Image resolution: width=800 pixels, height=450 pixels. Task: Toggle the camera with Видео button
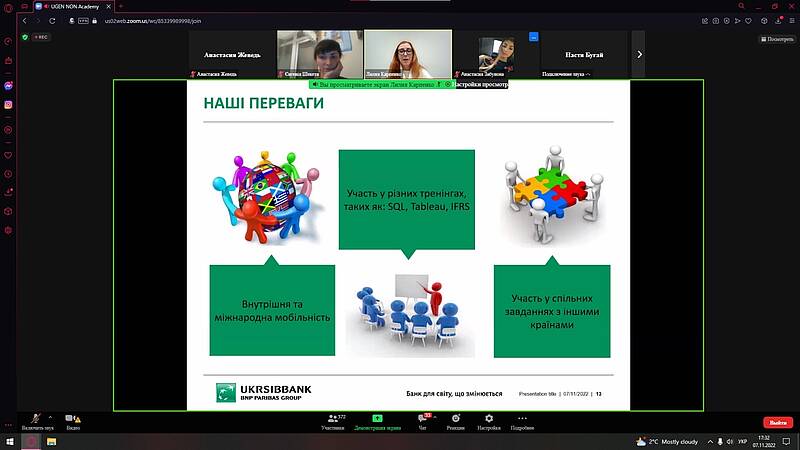coord(71,419)
